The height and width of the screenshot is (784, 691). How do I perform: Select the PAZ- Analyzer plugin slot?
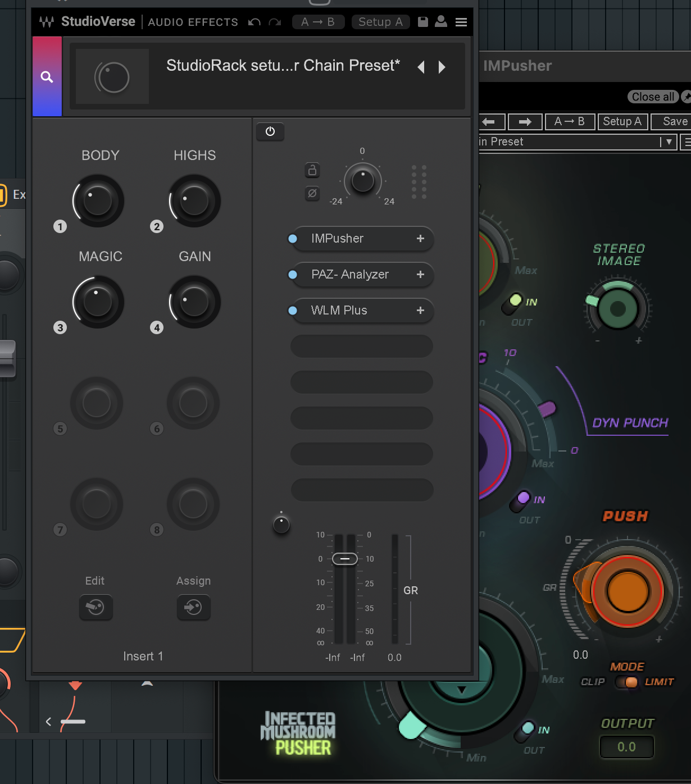(350, 275)
